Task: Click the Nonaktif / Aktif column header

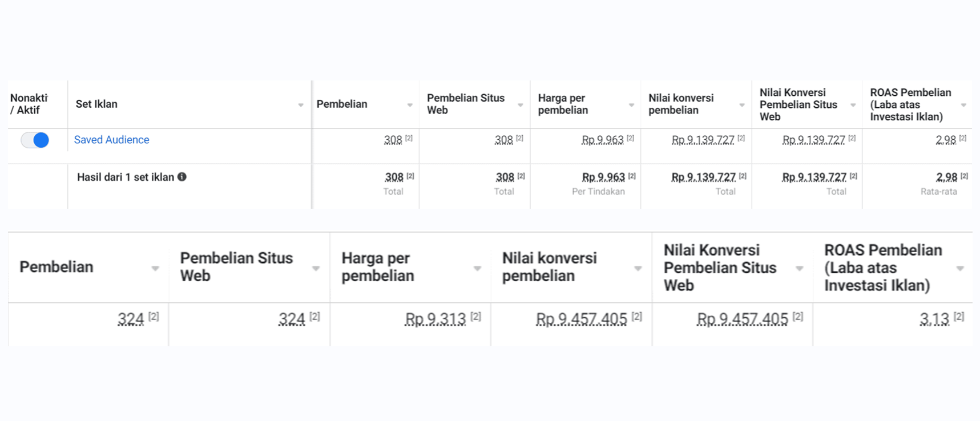Action: pos(29,104)
